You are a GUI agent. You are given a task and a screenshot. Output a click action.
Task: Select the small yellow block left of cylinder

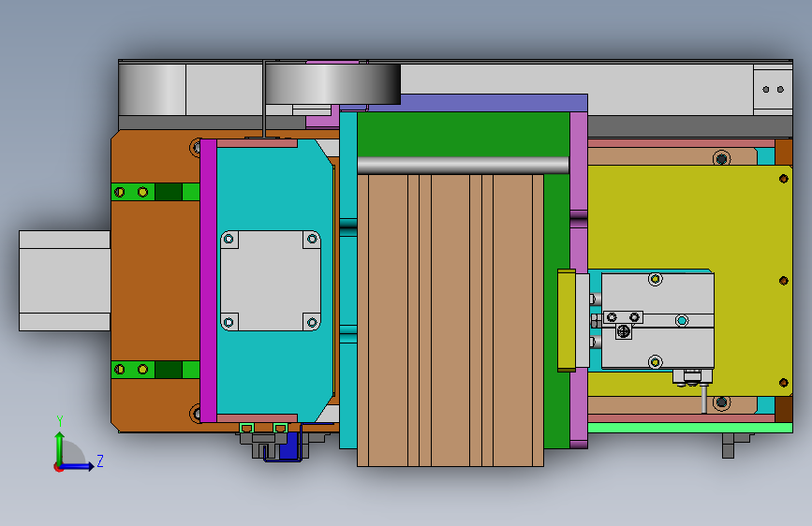tap(567, 320)
